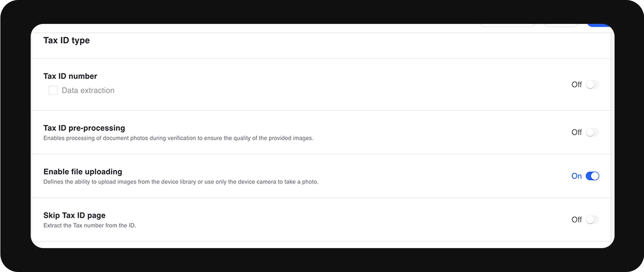This screenshot has height=272, width=644.
Task: Click the 'Extract the Tax number from the ID' text
Action: (90, 226)
